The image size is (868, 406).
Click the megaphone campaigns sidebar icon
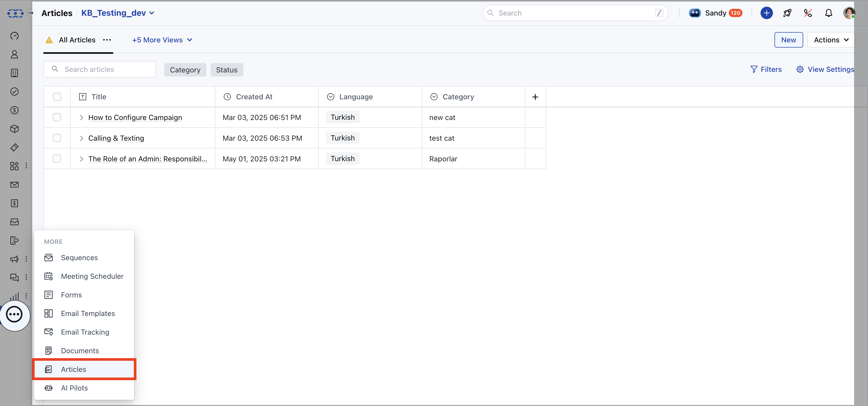coord(14,259)
